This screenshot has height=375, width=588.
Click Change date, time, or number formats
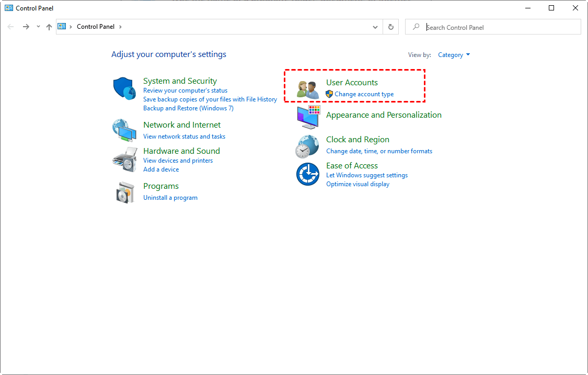coord(379,151)
